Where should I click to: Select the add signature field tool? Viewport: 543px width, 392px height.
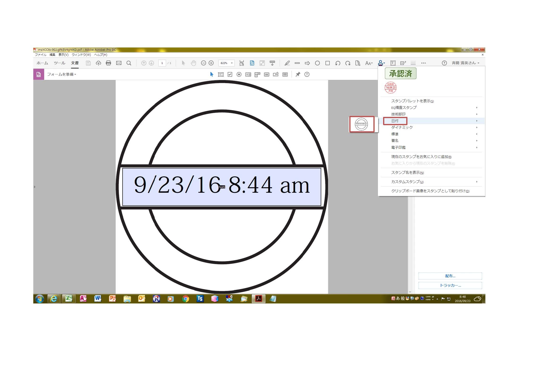pos(276,74)
